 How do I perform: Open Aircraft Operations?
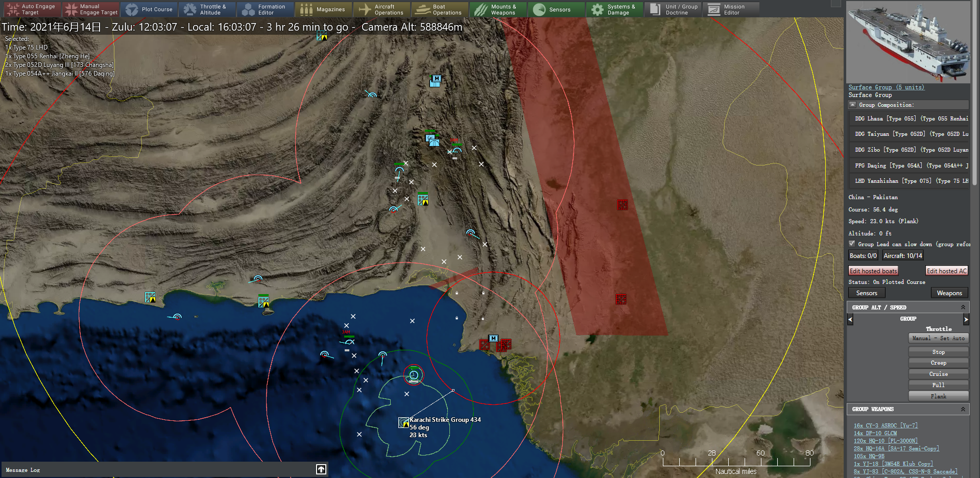coord(382,9)
